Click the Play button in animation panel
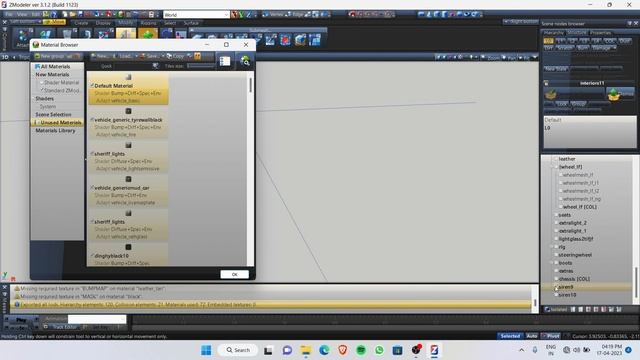640x360 pixels. (21, 320)
